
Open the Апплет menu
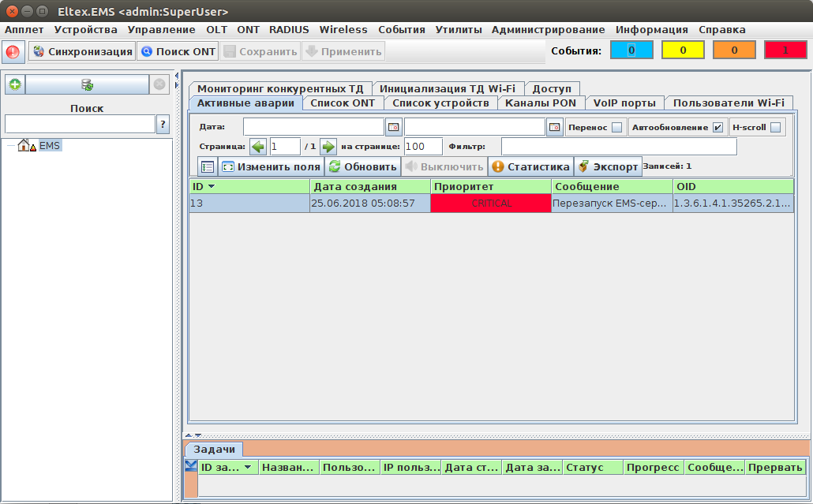coord(24,29)
